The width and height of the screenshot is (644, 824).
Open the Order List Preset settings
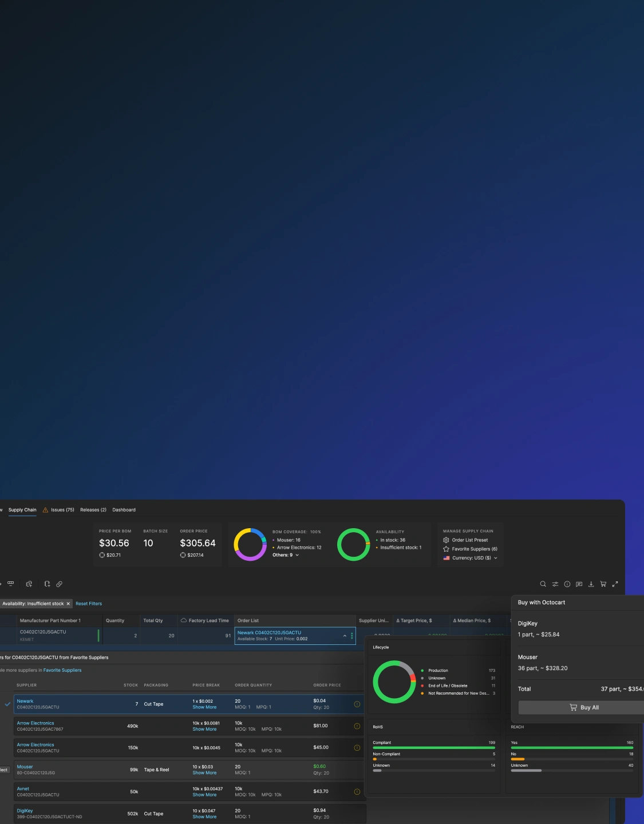tap(469, 540)
